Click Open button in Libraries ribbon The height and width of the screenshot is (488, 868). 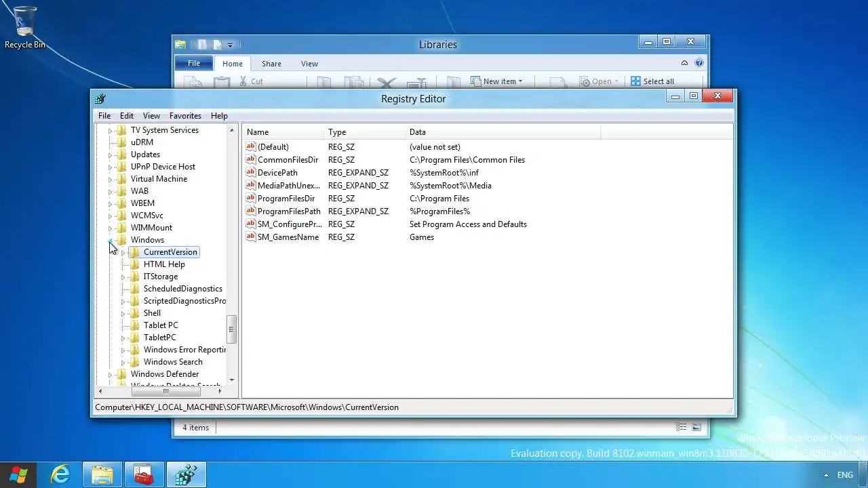[599, 81]
